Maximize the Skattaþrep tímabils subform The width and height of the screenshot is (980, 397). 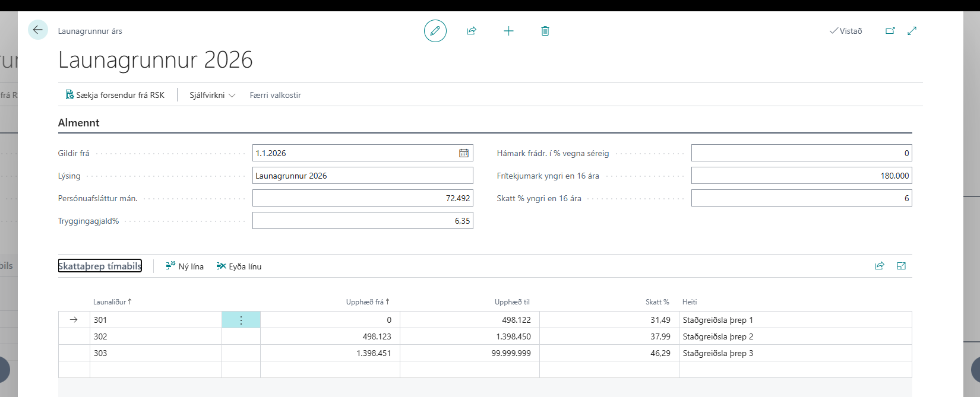902,266
